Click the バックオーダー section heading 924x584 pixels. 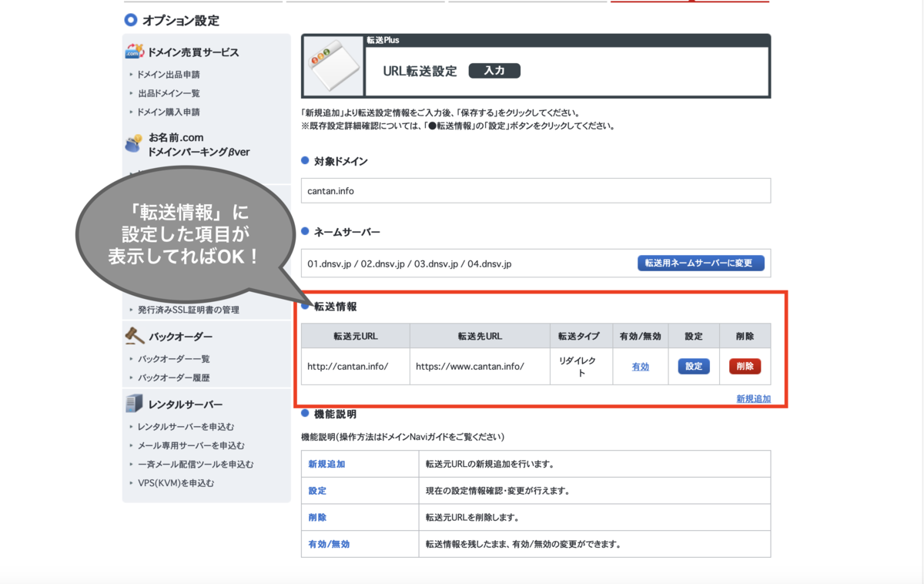(180, 337)
